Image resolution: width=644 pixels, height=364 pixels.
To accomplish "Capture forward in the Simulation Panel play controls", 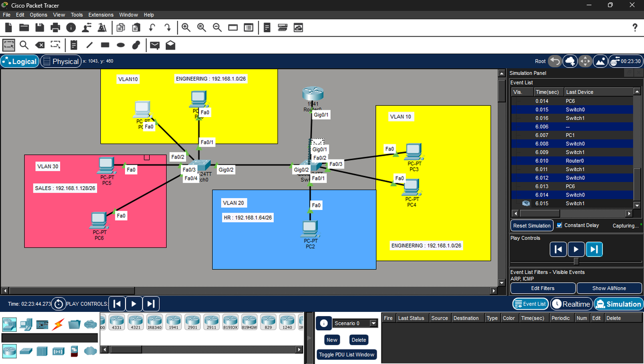I will click(595, 249).
